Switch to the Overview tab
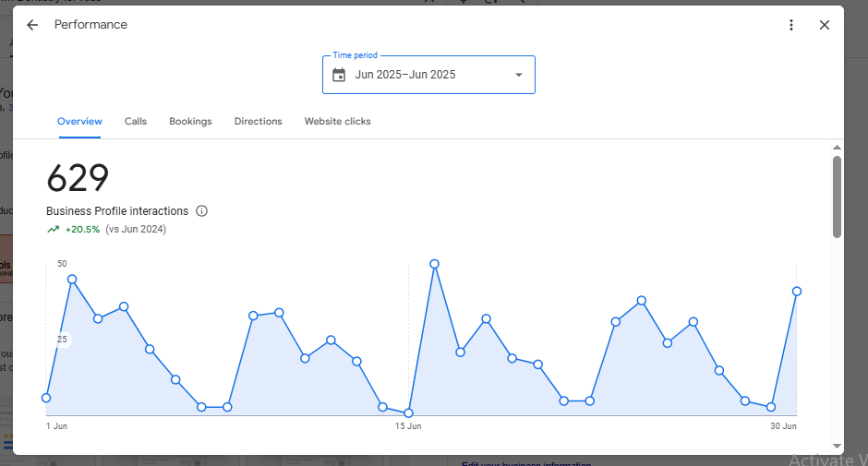868x466 pixels. (79, 122)
